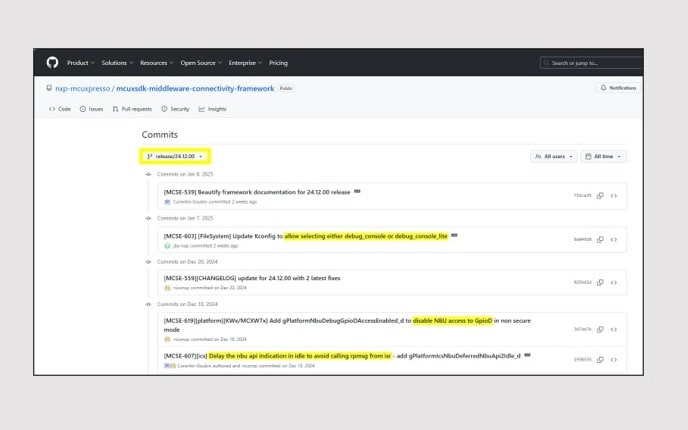Viewport: 688px width, 430px height.
Task: Switch to the Pull requests tab
Action: 135,109
